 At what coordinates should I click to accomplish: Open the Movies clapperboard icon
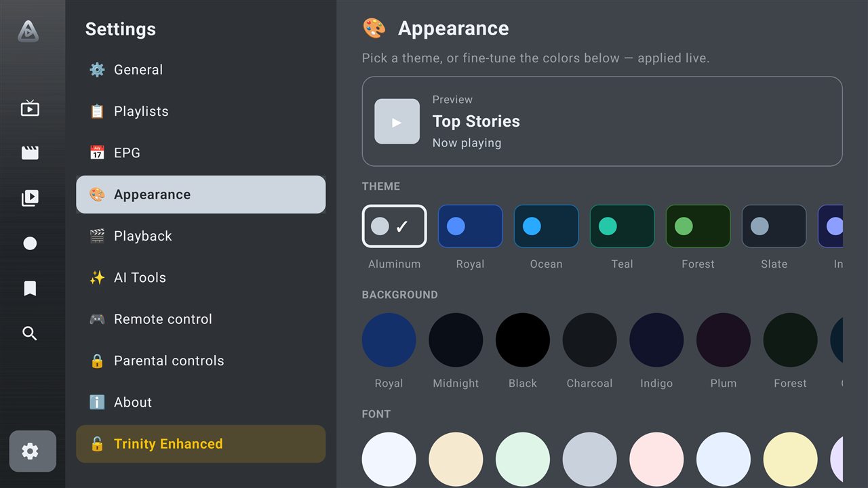30,153
